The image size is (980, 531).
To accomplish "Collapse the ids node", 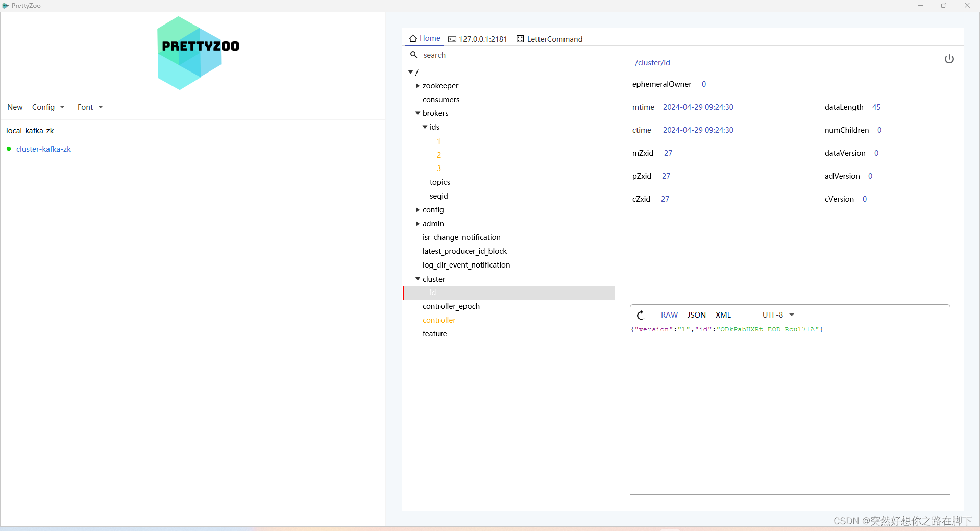I will [x=425, y=127].
